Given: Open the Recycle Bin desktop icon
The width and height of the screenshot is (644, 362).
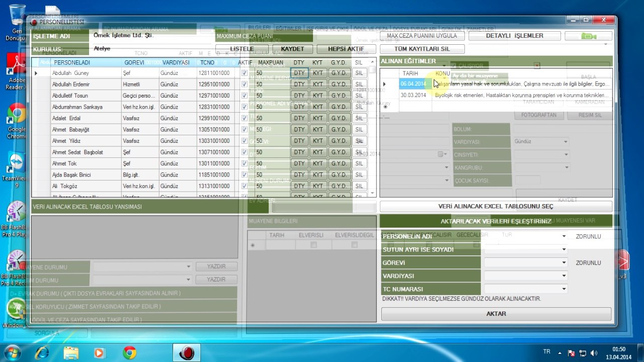Looking at the screenshot, I should click(x=17, y=23).
